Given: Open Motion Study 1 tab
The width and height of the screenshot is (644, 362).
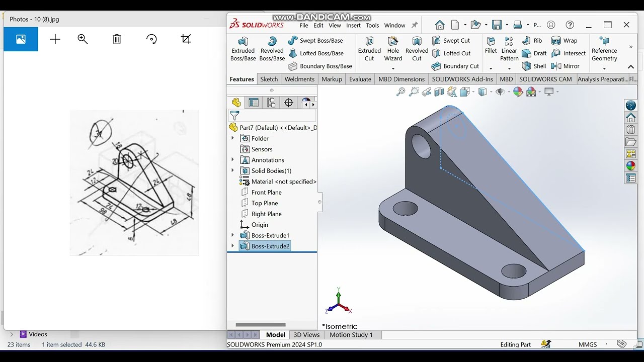Looking at the screenshot, I should coord(351,335).
